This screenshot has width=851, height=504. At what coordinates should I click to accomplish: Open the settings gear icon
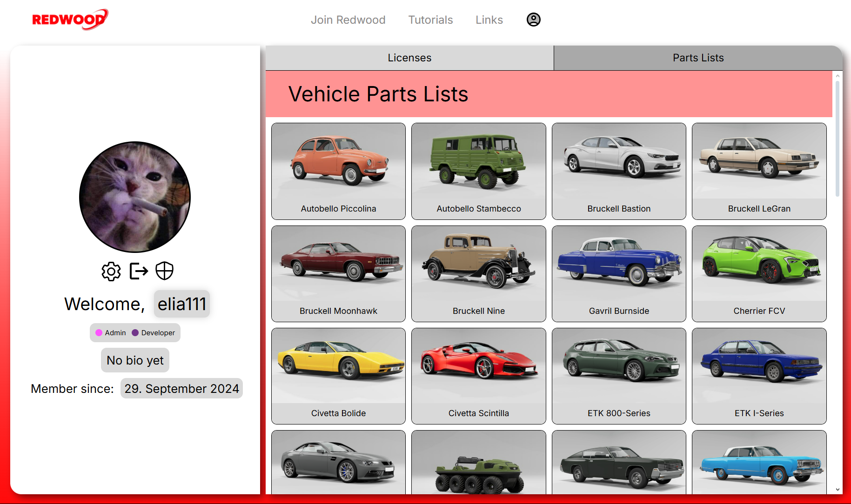pos(111,271)
